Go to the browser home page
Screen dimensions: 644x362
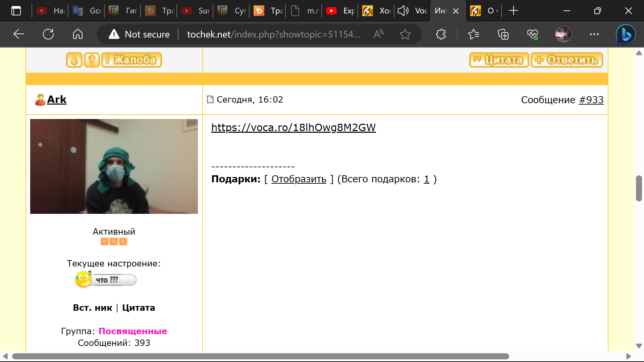[77, 34]
